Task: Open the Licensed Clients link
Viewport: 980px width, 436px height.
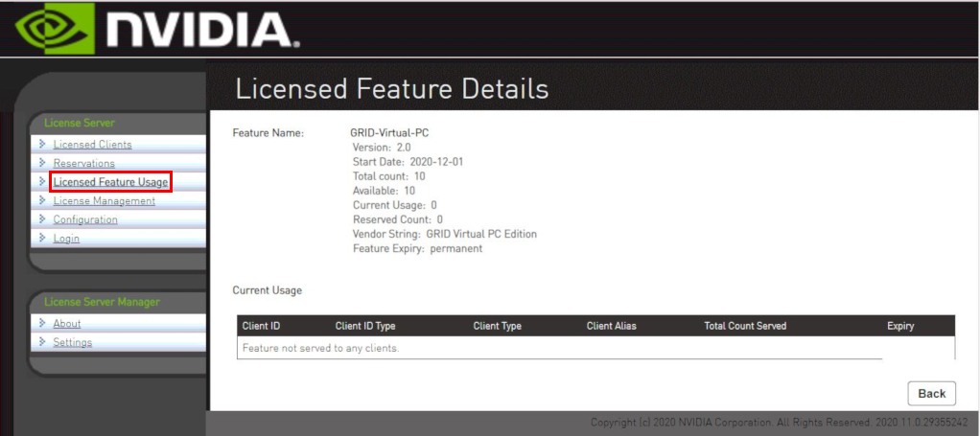Action: coord(92,145)
